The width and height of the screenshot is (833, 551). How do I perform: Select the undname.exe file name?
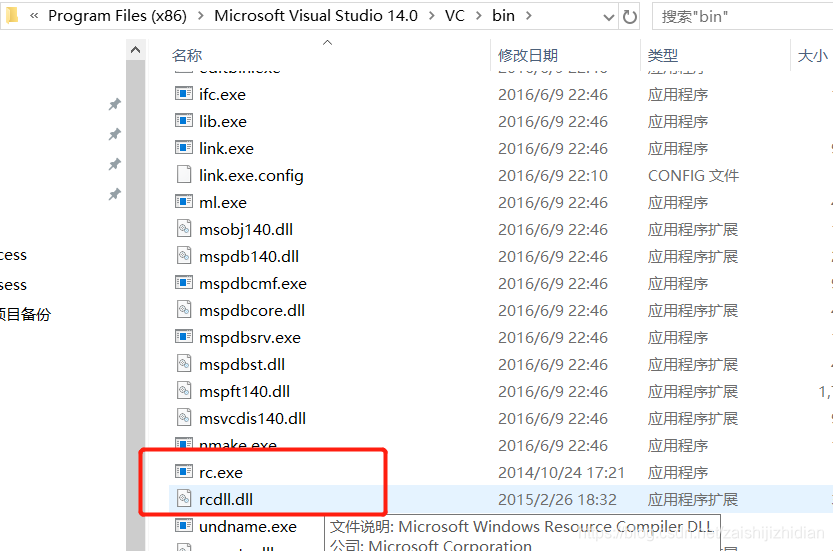[248, 527]
